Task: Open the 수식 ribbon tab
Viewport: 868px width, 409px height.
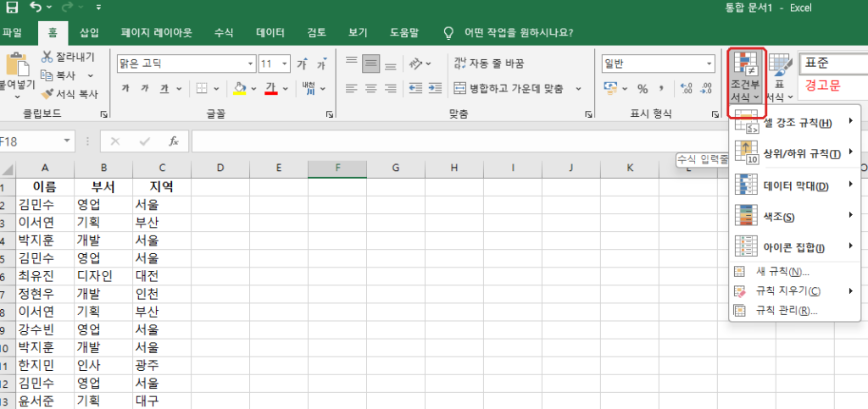Action: [x=224, y=33]
